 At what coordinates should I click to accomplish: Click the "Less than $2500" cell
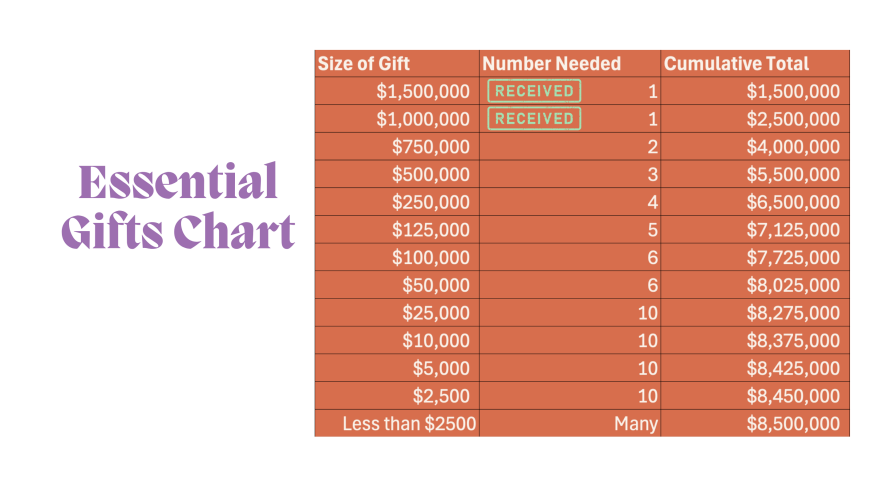409,424
